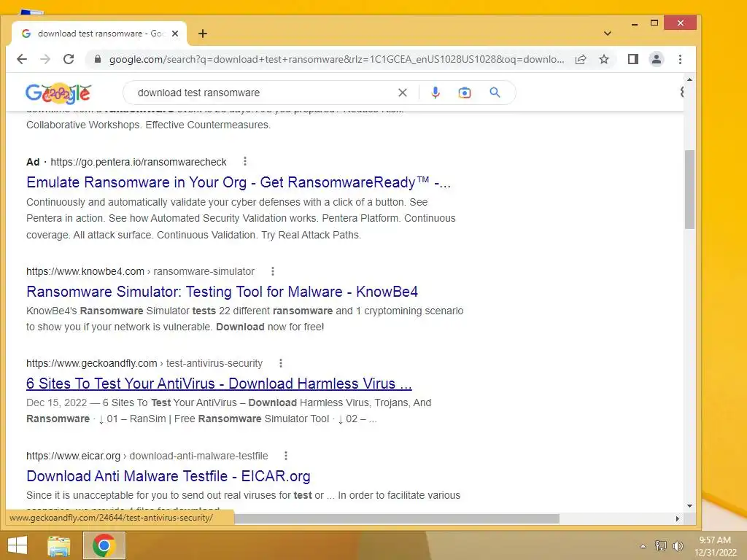Open a new tab with the plus button
This screenshot has width=747, height=560.
tap(203, 34)
